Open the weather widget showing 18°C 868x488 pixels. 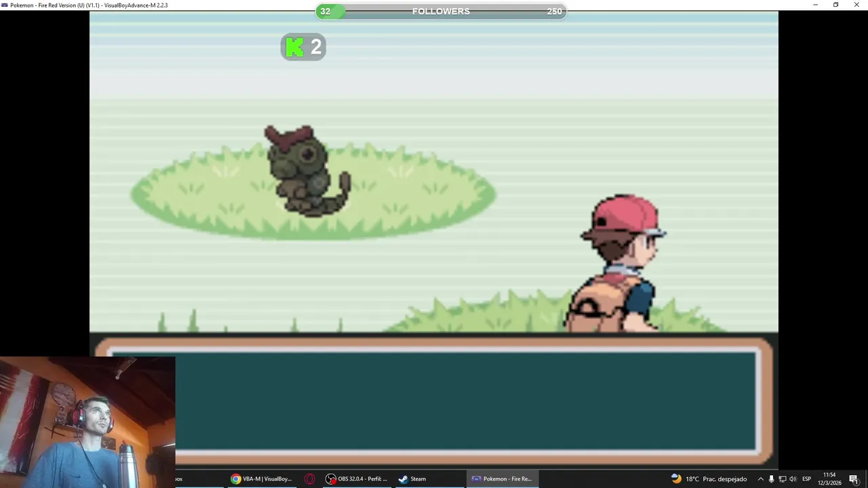(x=709, y=479)
